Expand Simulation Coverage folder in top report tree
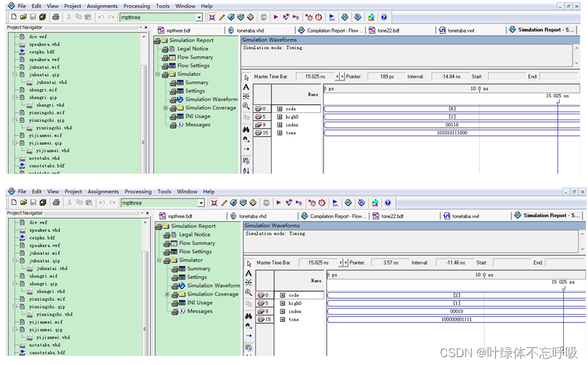The height and width of the screenshot is (365, 588). (166, 108)
